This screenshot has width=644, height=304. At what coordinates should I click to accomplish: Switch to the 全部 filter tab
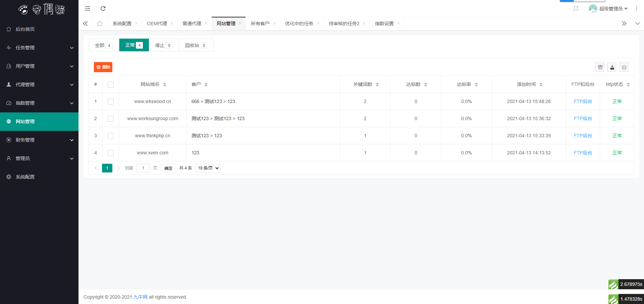(104, 45)
